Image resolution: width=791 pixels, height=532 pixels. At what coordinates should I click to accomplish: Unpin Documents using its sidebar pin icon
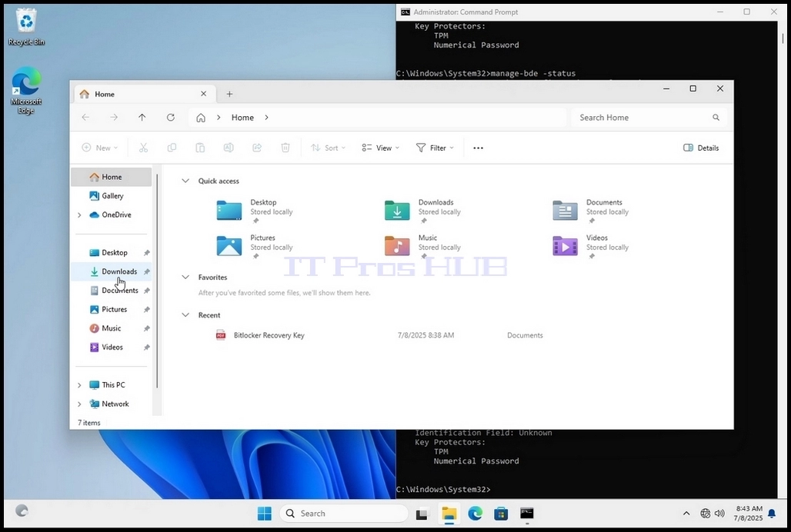pos(147,290)
